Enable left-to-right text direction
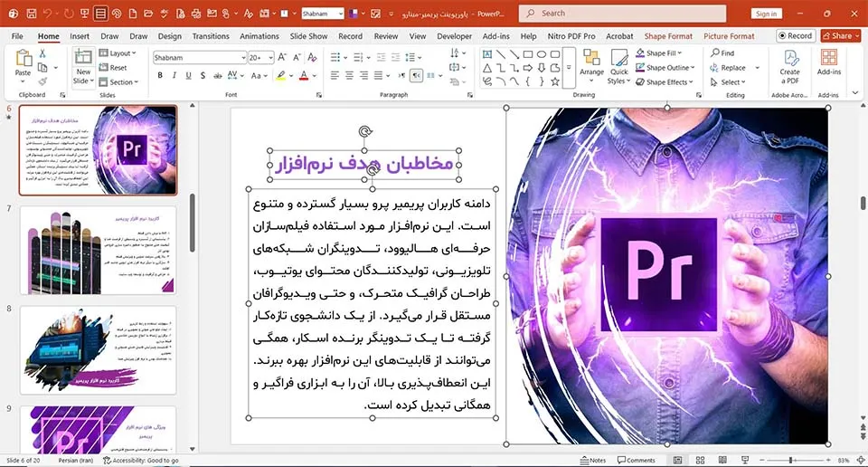868x467 pixels. coord(401,75)
